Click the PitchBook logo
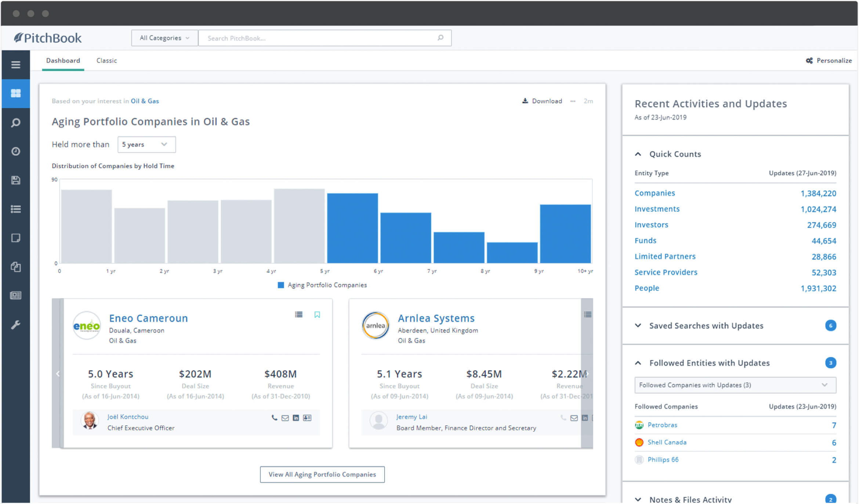Screen dimensions: 859x504 point(48,38)
